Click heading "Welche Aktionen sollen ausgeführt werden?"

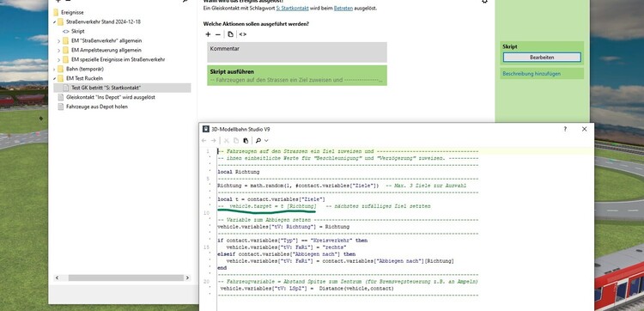(256, 24)
